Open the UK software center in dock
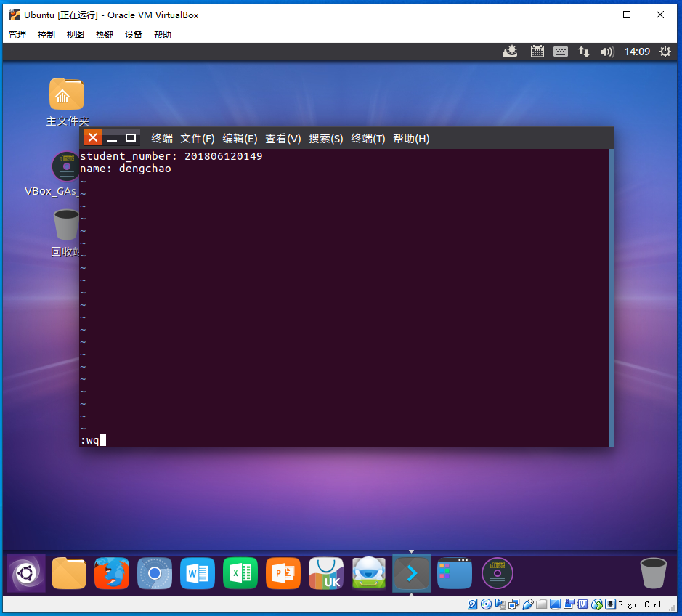682x616 pixels. tap(326, 573)
